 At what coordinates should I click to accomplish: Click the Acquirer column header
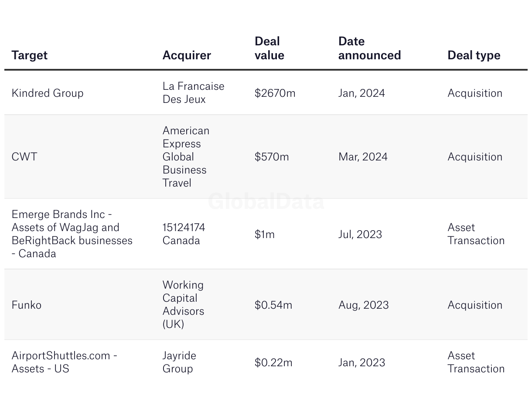click(187, 55)
